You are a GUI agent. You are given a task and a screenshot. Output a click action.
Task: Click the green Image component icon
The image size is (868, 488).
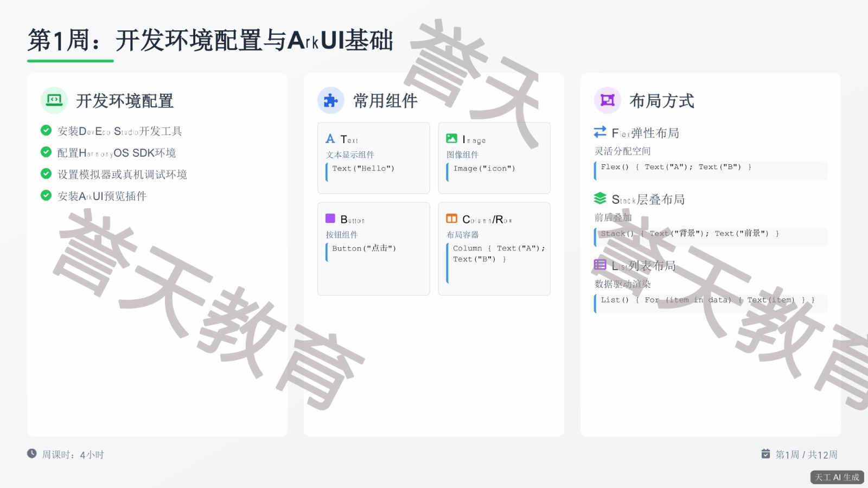(x=451, y=139)
